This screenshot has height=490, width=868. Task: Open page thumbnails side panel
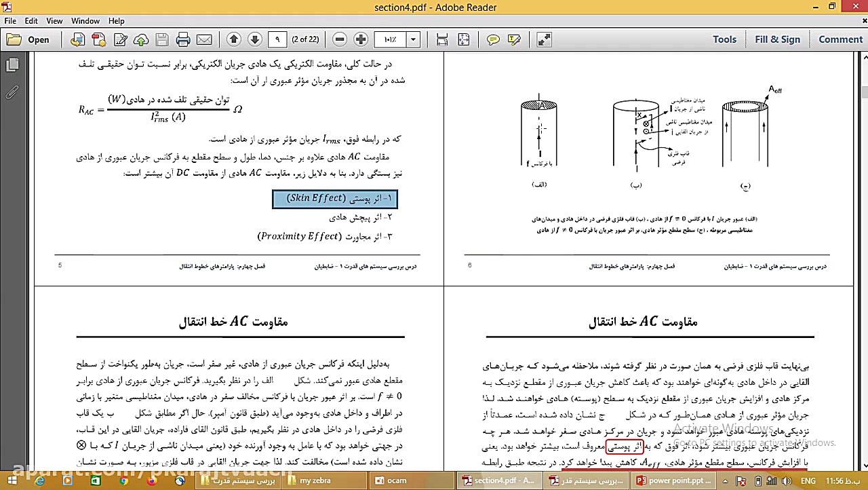pyautogui.click(x=12, y=65)
